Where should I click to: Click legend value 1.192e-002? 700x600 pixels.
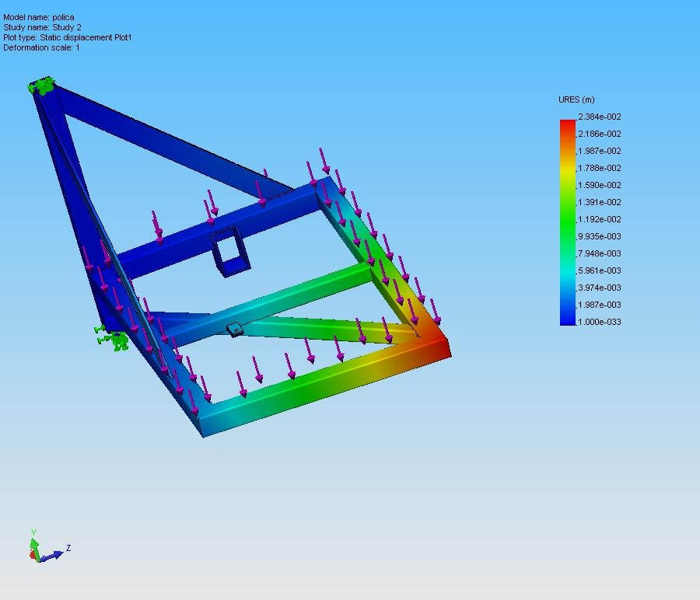pos(600,219)
